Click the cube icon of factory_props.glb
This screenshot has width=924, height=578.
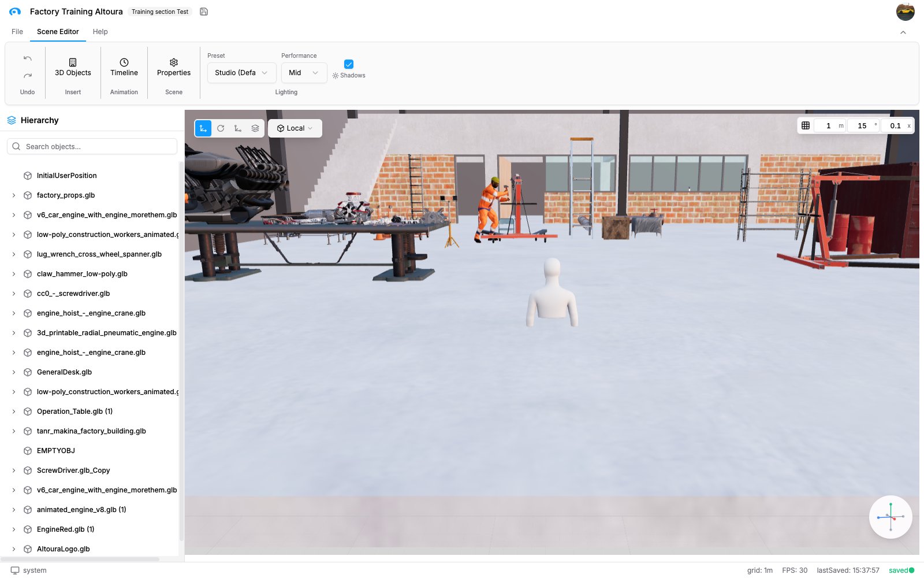click(x=28, y=195)
